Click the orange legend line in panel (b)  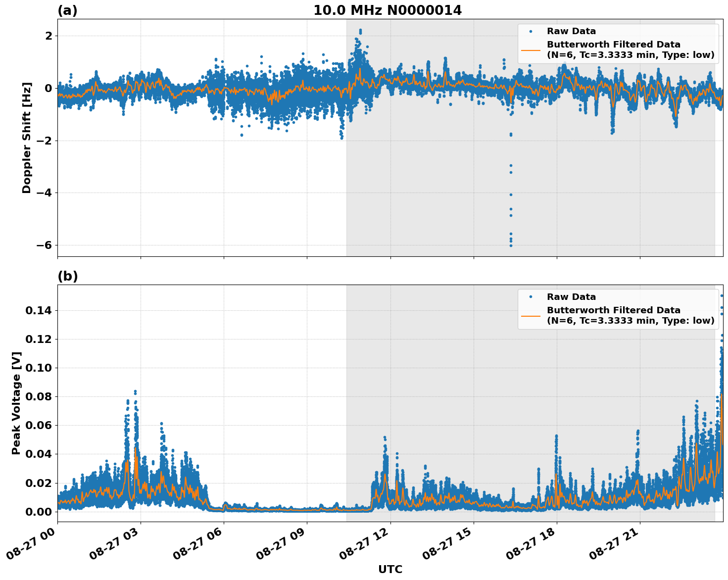coord(531,315)
